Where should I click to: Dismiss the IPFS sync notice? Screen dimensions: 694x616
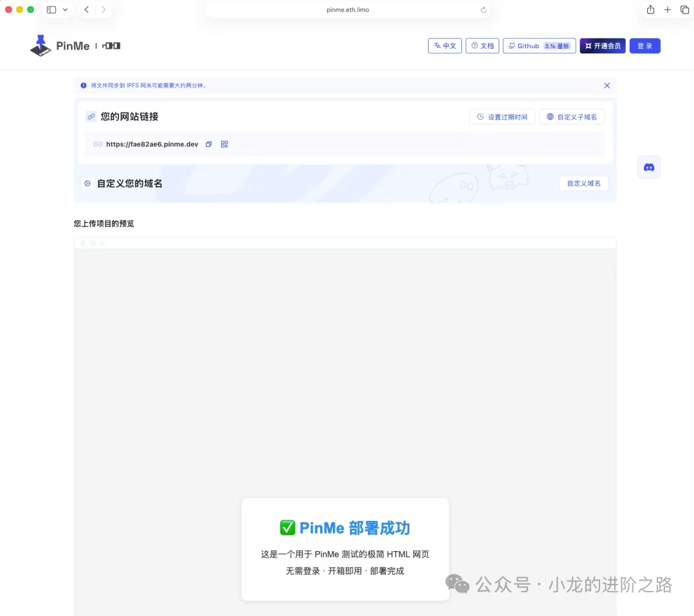607,85
